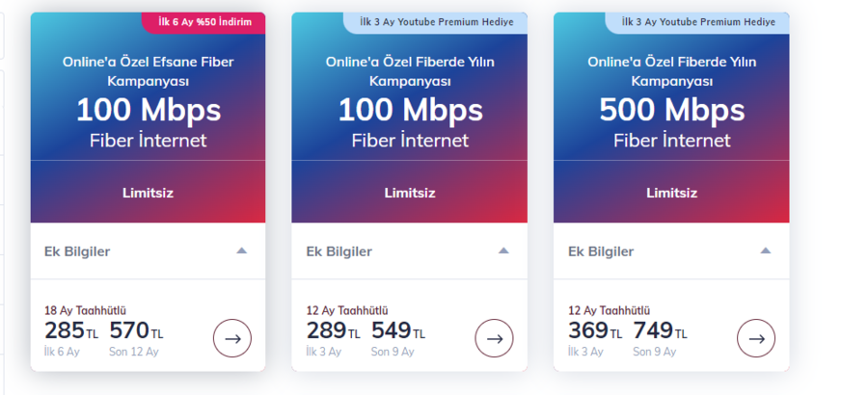Click the 18 Ay Taahhütlü text
This screenshot has height=395, width=868.
coord(85,311)
